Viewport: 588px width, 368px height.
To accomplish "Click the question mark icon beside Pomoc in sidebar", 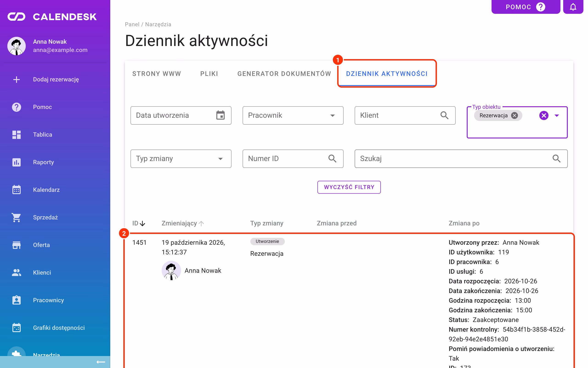I will point(17,107).
